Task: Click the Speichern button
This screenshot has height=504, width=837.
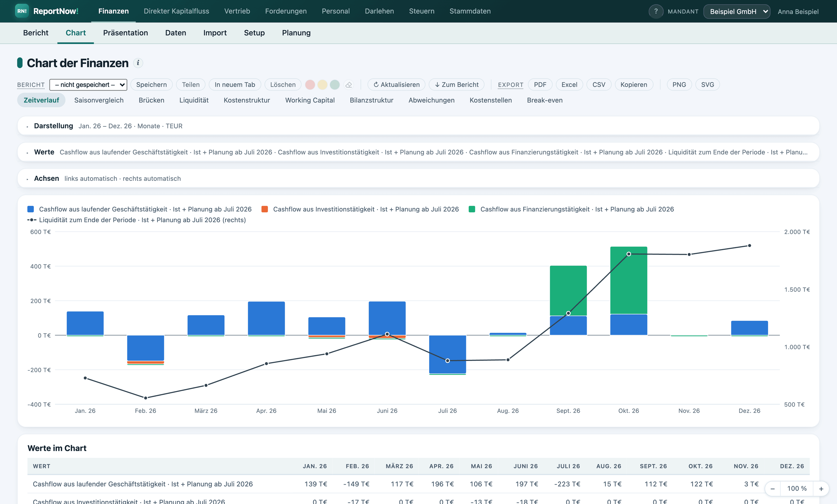Action: 151,85
